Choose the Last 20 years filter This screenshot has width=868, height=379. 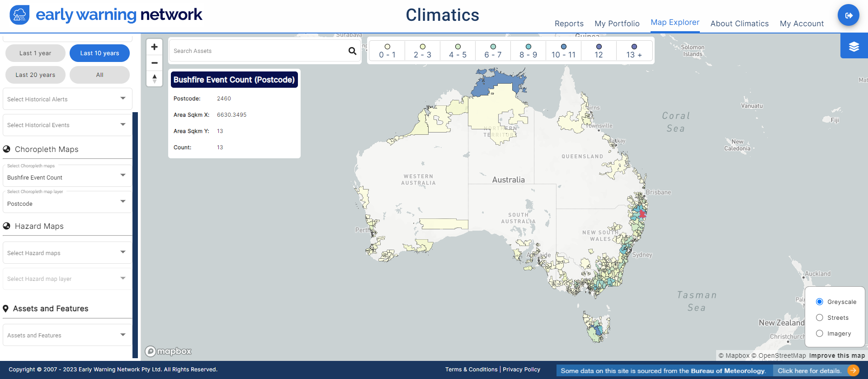[35, 75]
